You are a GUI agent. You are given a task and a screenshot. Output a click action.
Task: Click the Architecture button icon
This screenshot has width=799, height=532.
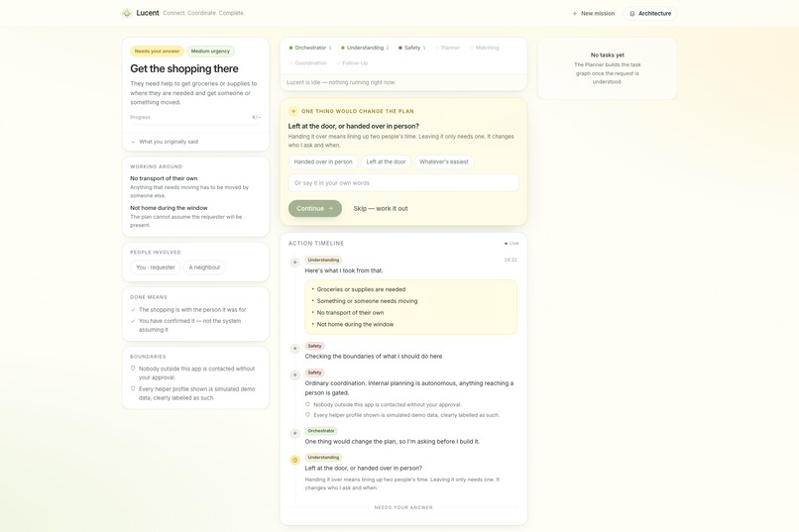point(632,14)
